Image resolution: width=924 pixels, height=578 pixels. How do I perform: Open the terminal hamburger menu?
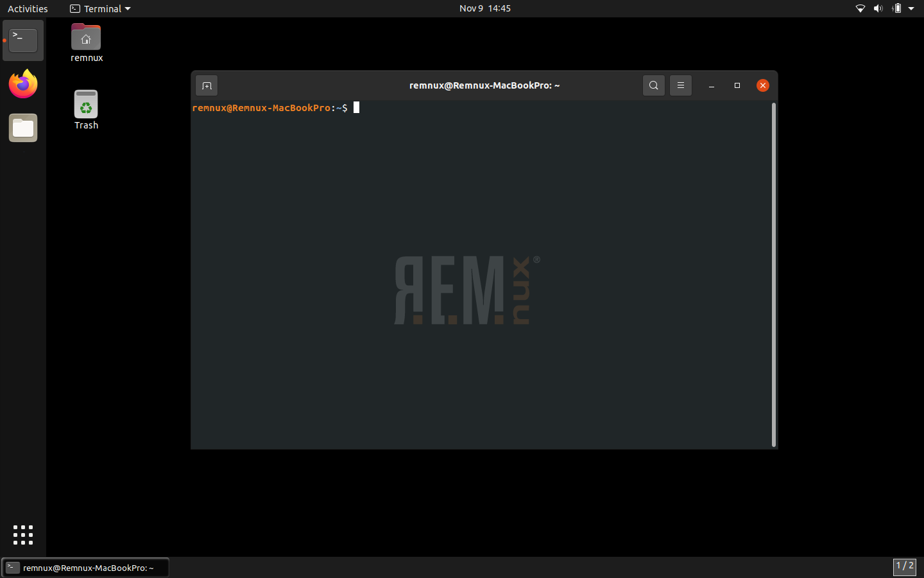680,85
